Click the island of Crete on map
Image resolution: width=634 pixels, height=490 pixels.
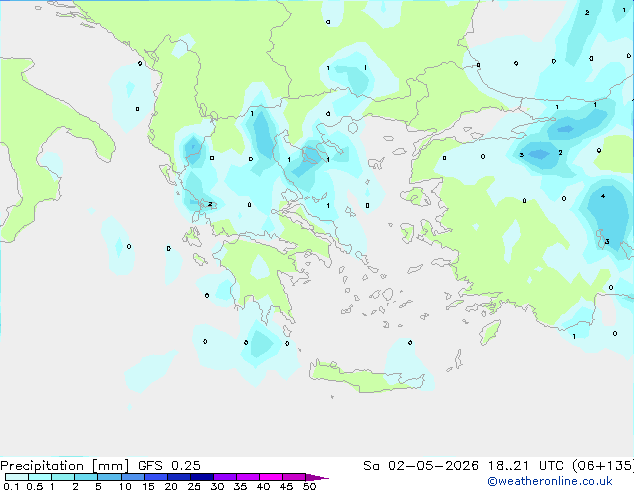click(366, 377)
